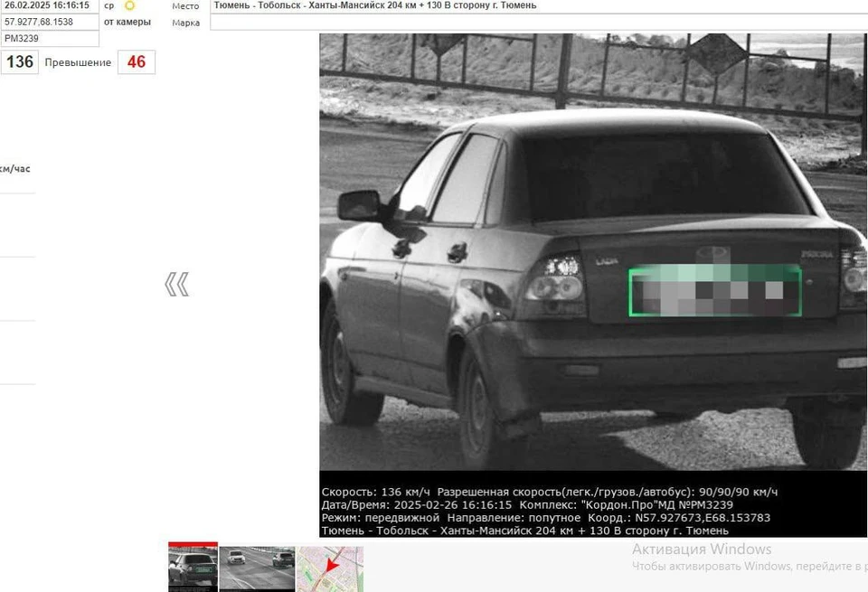Screen dimensions: 868x592
Task: Click the 'ср' weekday label
Action: [109, 5]
